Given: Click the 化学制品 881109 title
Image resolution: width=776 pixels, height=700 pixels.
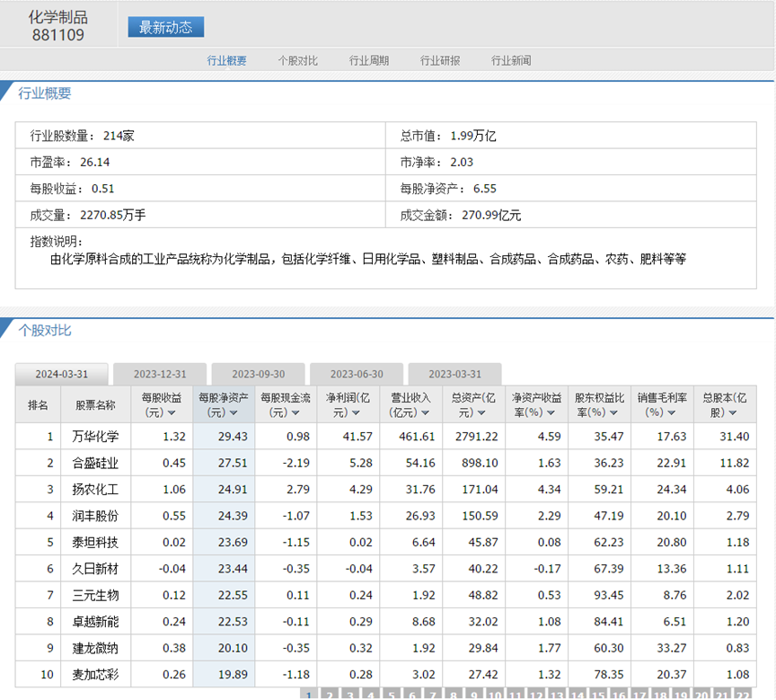Looking at the screenshot, I should point(57,26).
